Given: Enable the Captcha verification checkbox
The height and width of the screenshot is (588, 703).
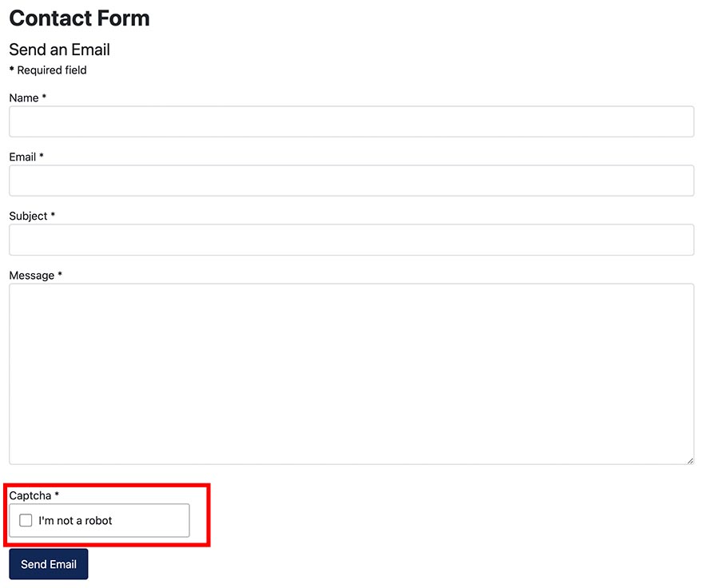Looking at the screenshot, I should pos(26,520).
